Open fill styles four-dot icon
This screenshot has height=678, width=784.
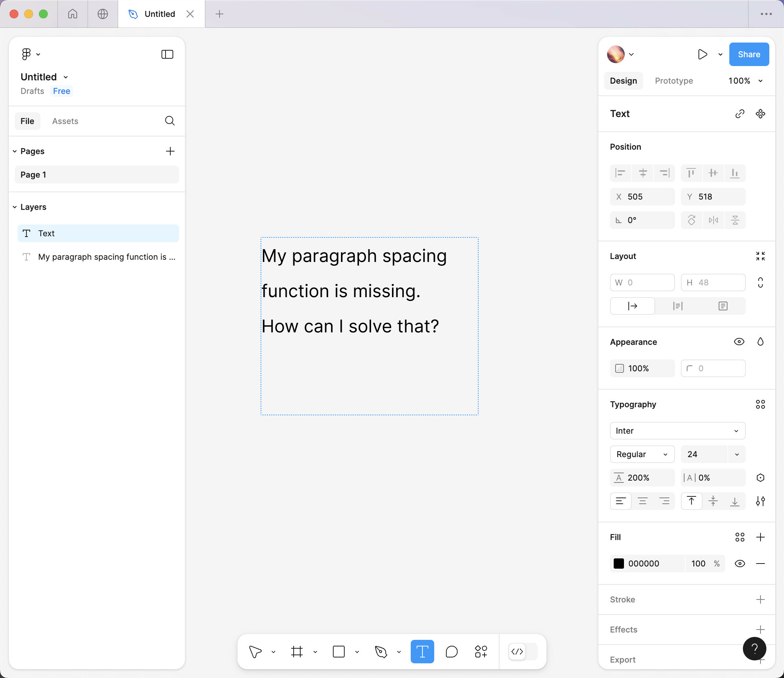pos(740,537)
